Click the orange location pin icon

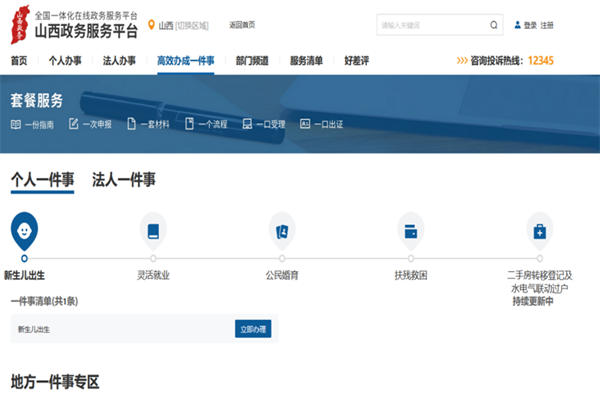(x=151, y=25)
